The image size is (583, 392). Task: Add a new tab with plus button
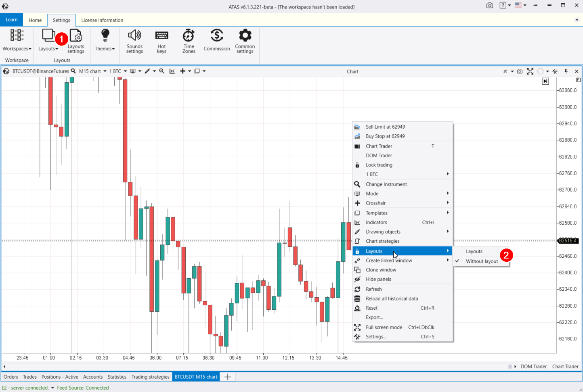point(228,377)
